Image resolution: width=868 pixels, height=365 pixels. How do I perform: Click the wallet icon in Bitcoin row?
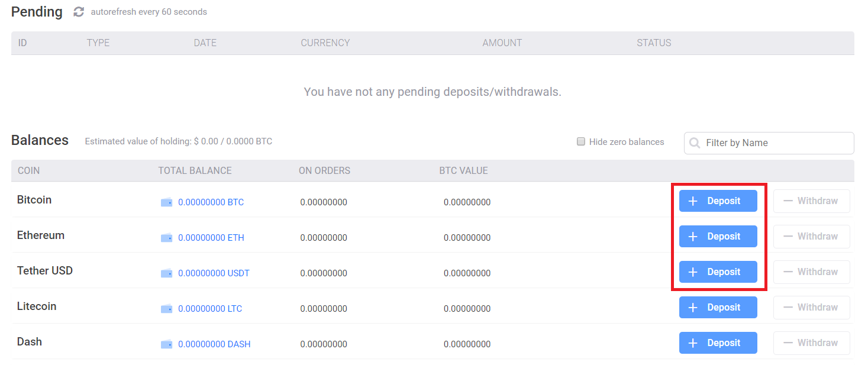point(167,202)
